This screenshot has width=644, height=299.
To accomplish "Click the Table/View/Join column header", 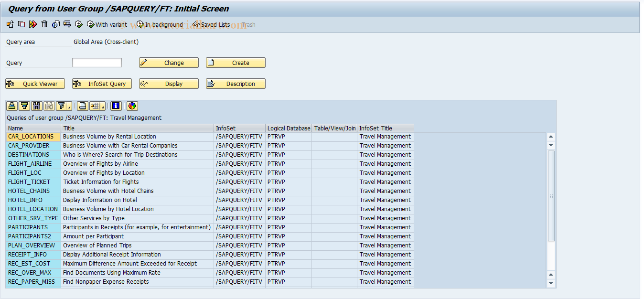I will [335, 128].
